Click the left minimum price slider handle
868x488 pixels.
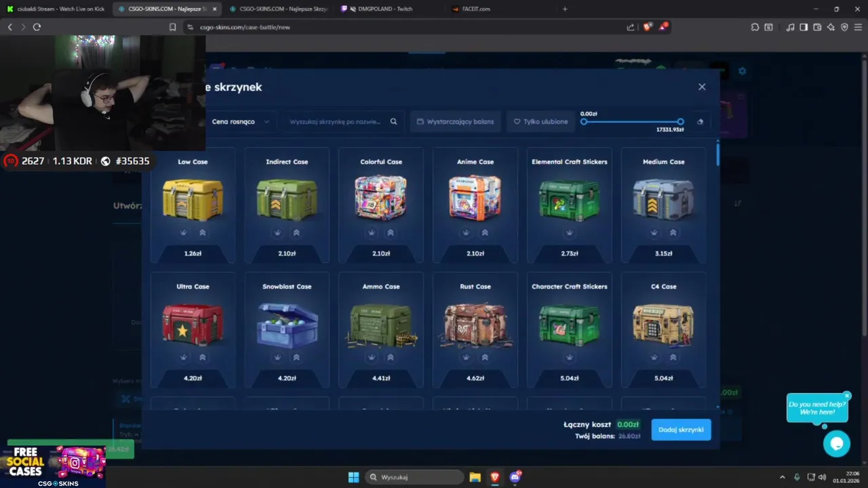[584, 122]
